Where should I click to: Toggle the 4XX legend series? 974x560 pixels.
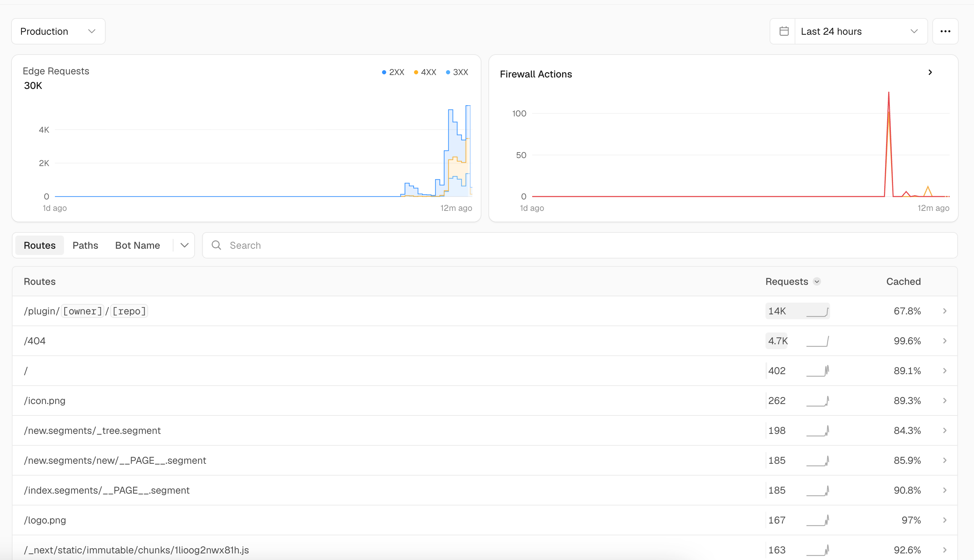point(425,72)
